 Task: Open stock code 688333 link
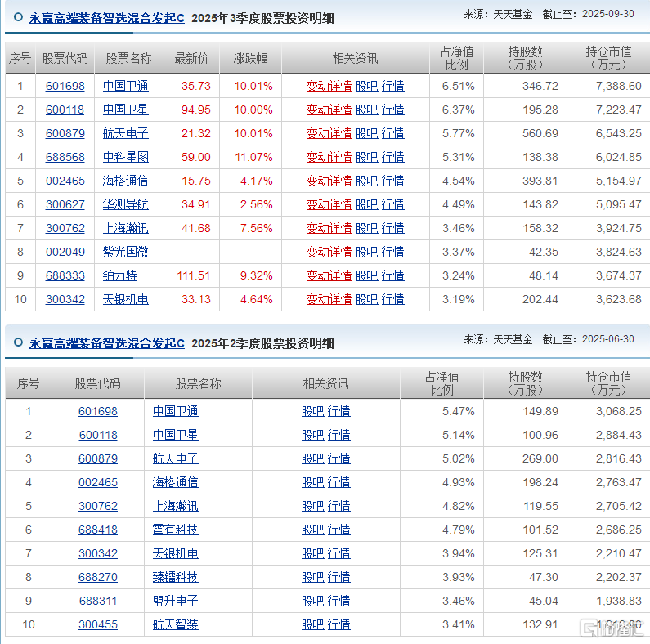(65, 275)
